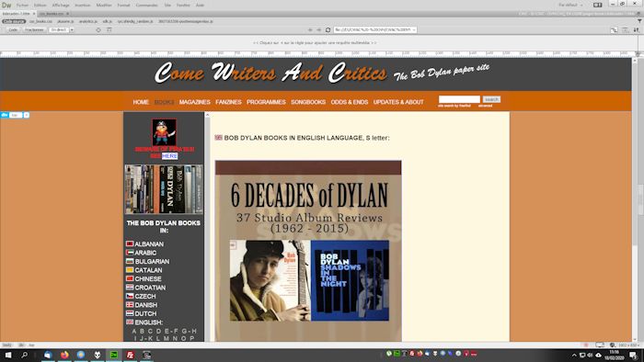This screenshot has height=362, width=644.
Task: Open the Fenêtre menu
Action: click(x=183, y=6)
